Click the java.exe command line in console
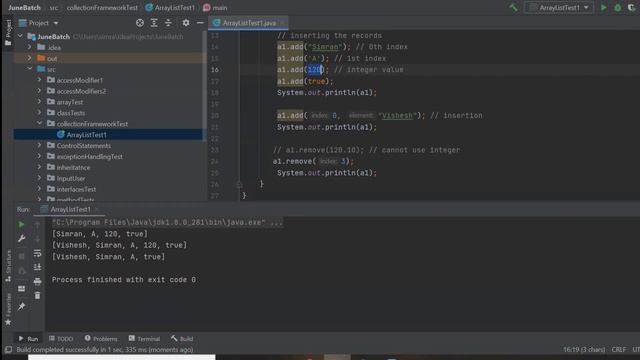Viewport: 640px width, 360px height. point(167,222)
